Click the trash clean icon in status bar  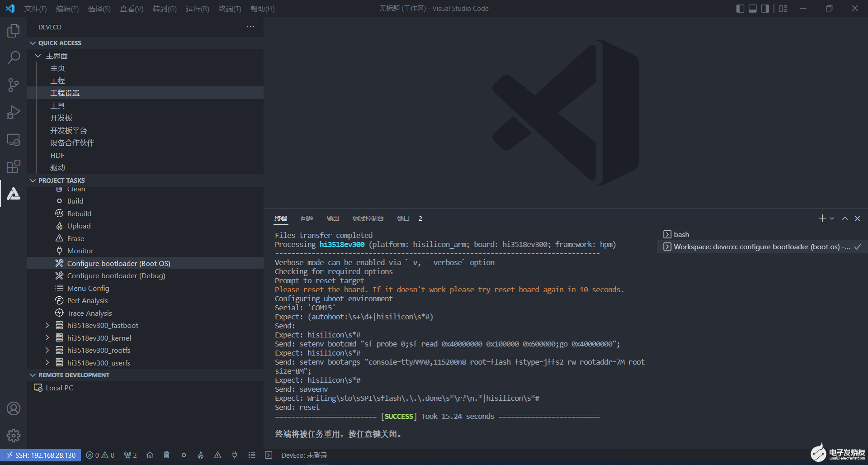pos(166,455)
